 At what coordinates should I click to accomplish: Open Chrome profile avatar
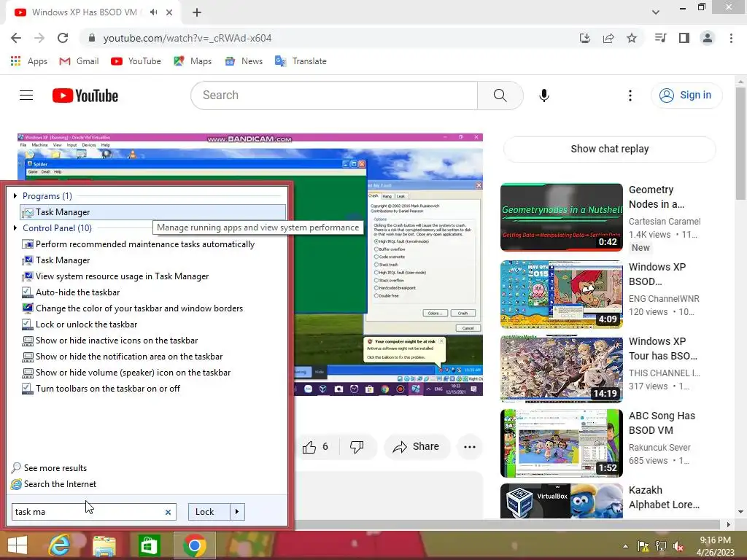pyautogui.click(x=708, y=38)
